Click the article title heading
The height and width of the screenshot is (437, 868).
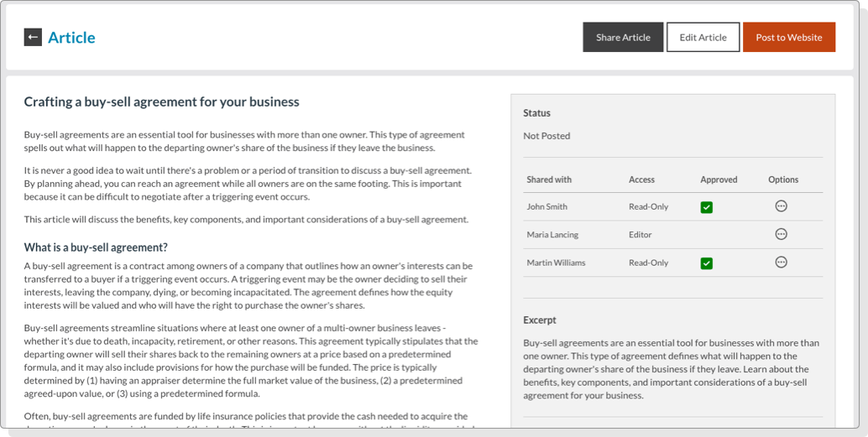click(x=161, y=102)
